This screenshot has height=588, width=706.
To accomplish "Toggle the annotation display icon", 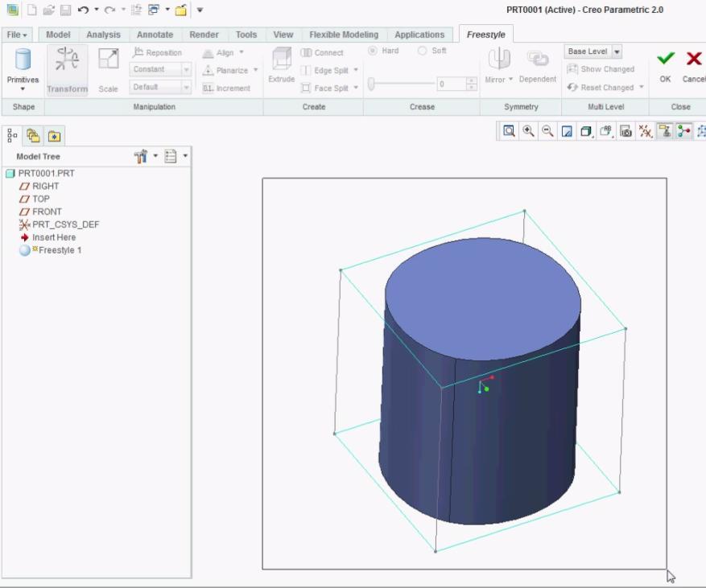I will tap(665, 131).
